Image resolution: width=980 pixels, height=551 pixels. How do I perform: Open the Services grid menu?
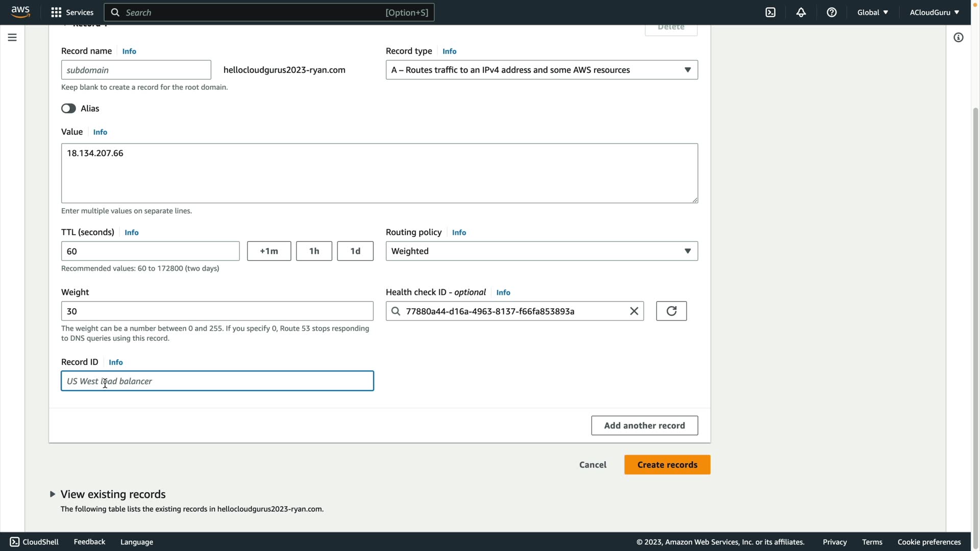[x=72, y=12]
